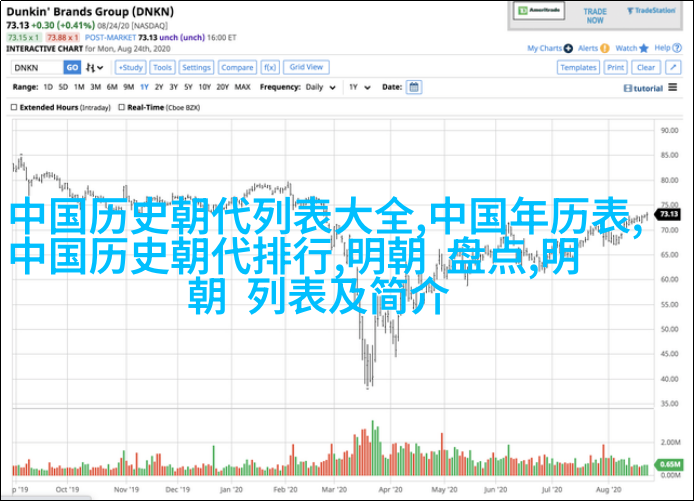Switch to Grid View
This screenshot has height=502, width=695.
306,67
